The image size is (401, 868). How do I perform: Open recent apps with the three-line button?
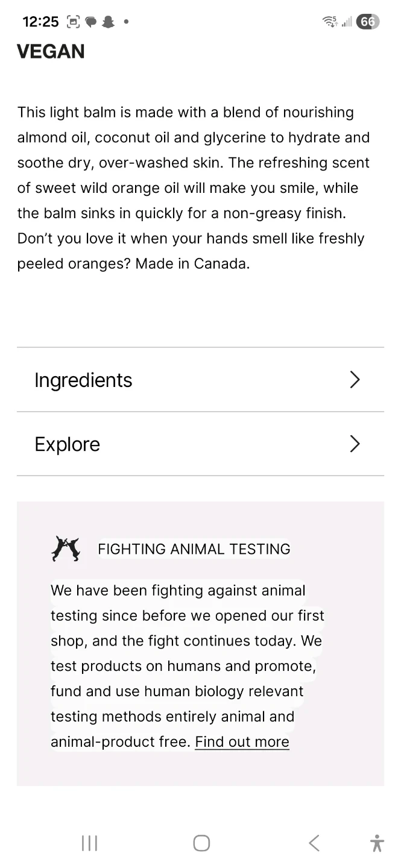click(x=89, y=843)
